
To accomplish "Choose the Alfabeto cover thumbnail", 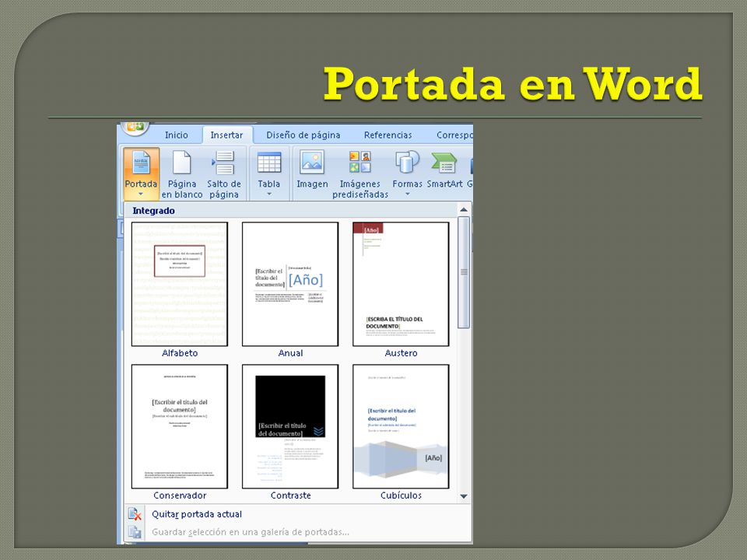I will tap(180, 285).
